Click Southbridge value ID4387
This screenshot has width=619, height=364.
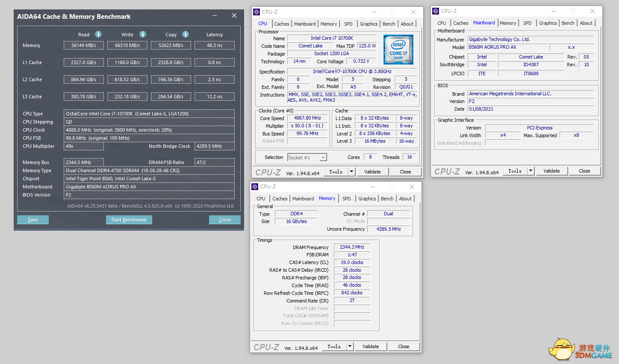[x=531, y=65]
